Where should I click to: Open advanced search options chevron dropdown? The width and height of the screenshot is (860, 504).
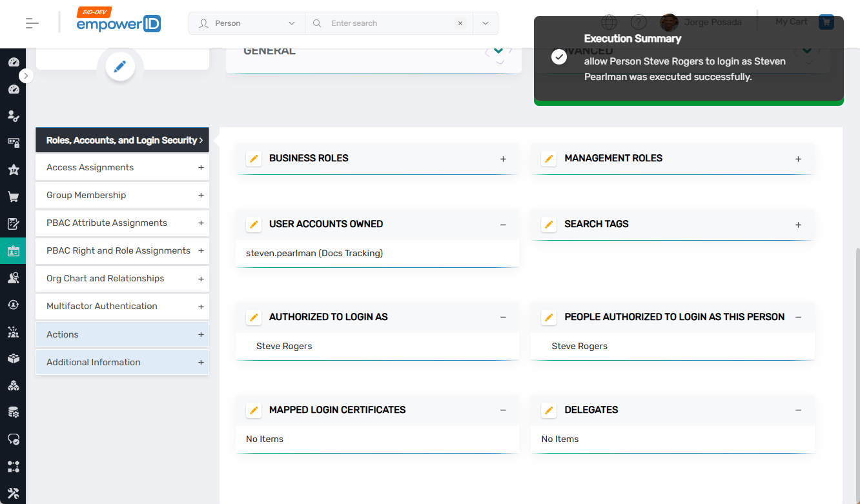pyautogui.click(x=486, y=23)
